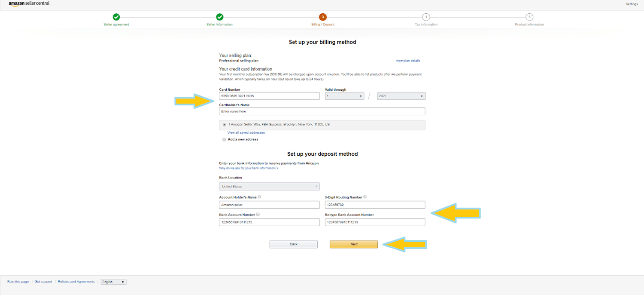The height and width of the screenshot is (295, 644).
Task: Open the Valid through month dropdown
Action: 344,96
